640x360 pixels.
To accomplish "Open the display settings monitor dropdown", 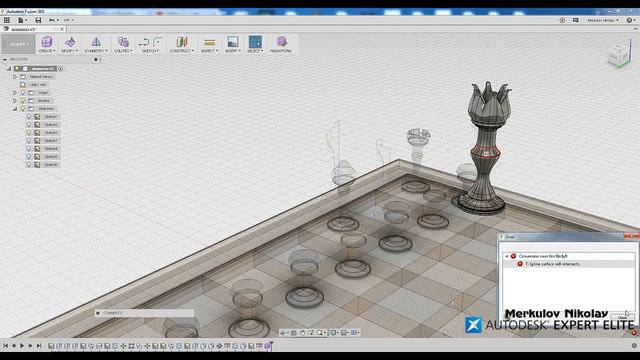I will click(x=334, y=333).
